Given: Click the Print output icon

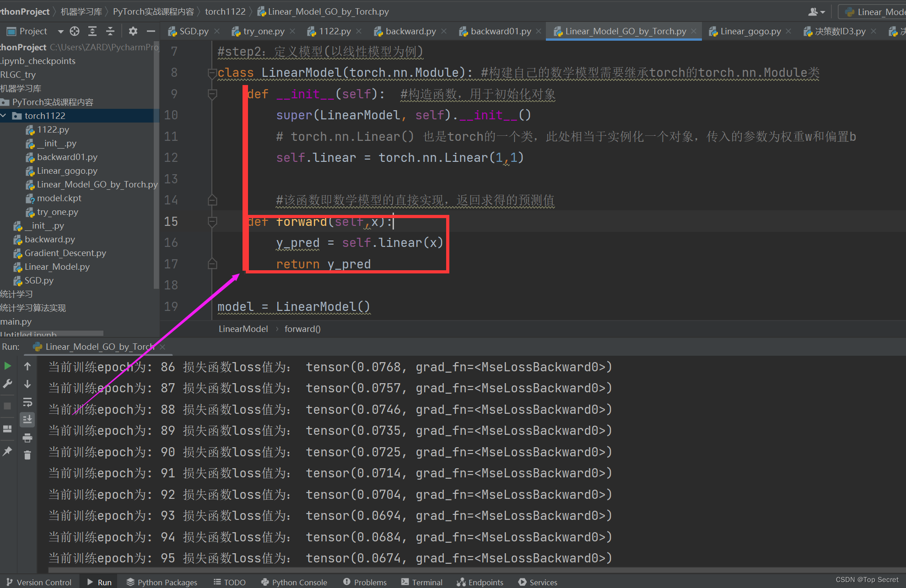Looking at the screenshot, I should 27,438.
